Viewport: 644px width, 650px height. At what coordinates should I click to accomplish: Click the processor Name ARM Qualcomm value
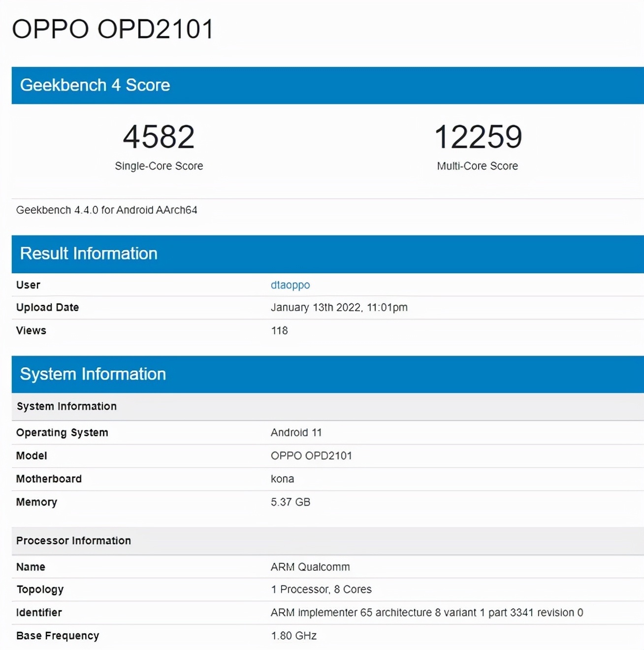point(310,567)
